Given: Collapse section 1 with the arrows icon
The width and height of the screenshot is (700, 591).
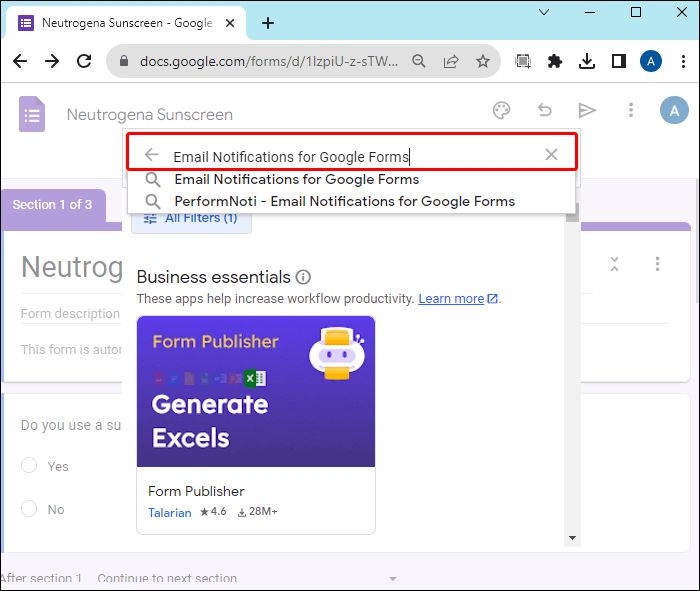Looking at the screenshot, I should [615, 264].
